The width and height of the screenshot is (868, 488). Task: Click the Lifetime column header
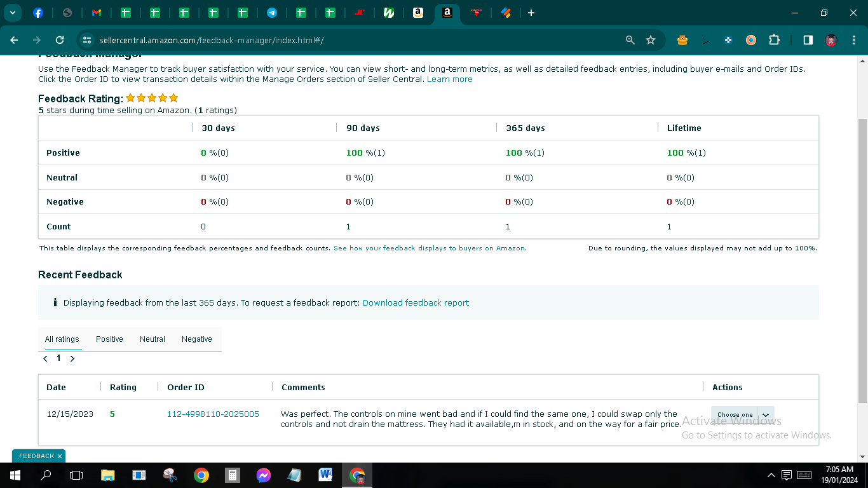tap(684, 128)
